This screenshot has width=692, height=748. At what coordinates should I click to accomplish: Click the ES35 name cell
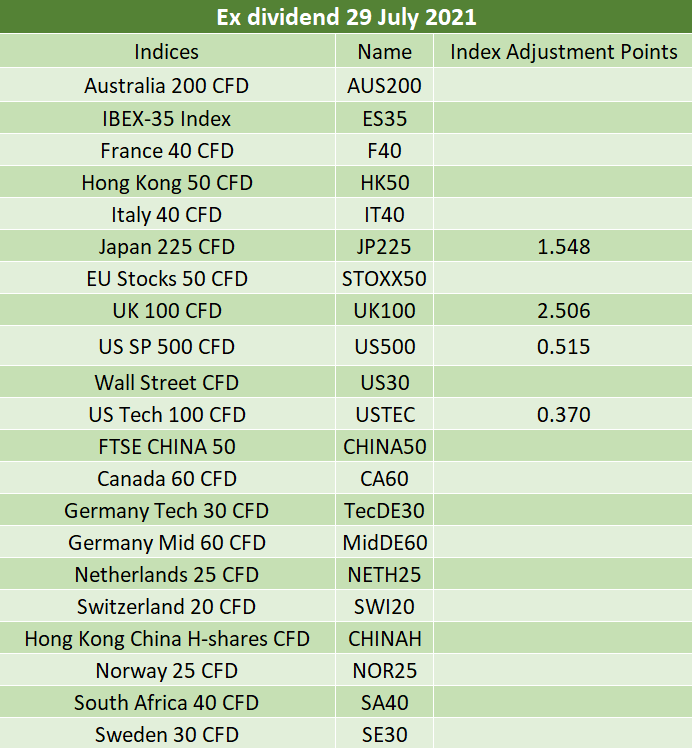click(385, 119)
